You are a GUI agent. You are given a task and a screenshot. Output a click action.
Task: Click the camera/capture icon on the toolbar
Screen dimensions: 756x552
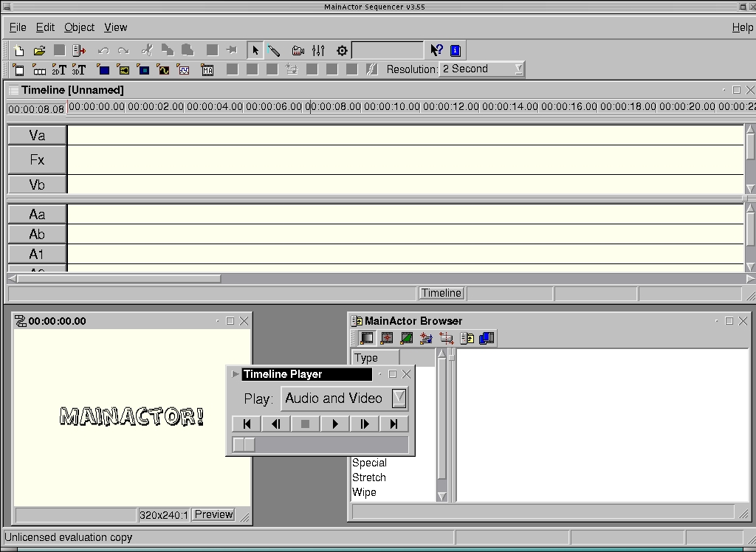tap(298, 50)
